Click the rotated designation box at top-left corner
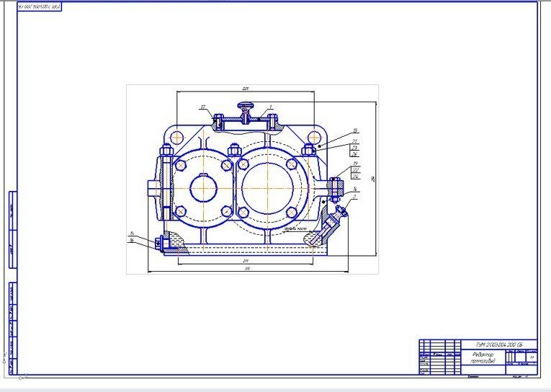 coord(40,6)
